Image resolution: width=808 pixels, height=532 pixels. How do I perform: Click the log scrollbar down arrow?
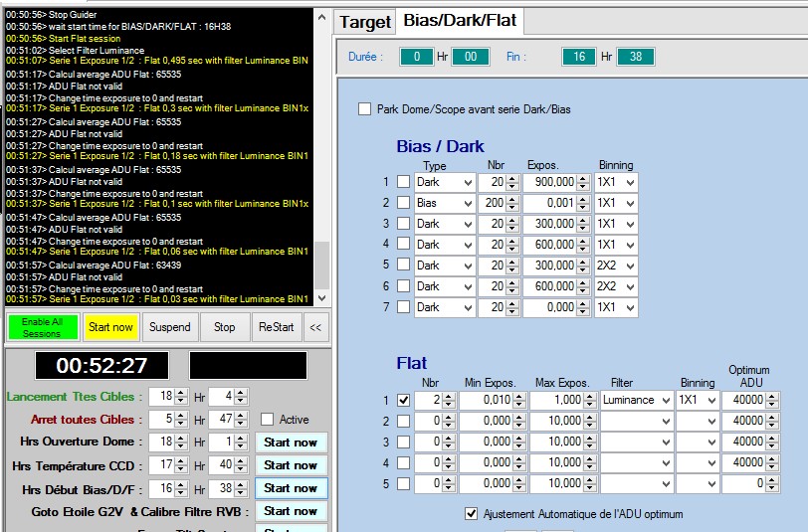tap(322, 297)
